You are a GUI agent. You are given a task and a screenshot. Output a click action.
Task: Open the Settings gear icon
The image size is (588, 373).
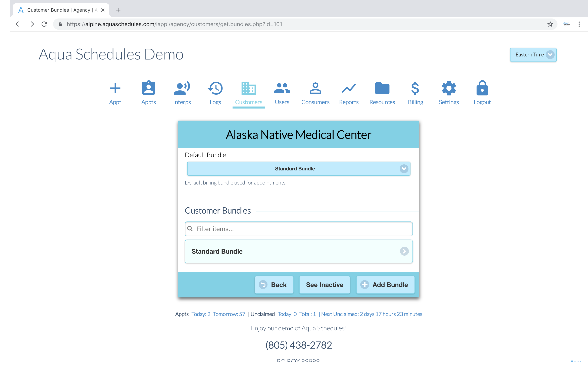(x=449, y=88)
